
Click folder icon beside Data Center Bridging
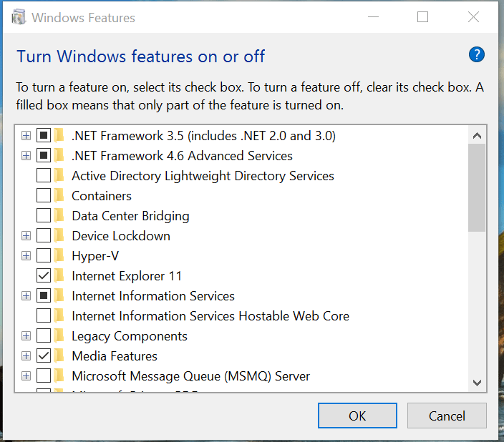[59, 216]
